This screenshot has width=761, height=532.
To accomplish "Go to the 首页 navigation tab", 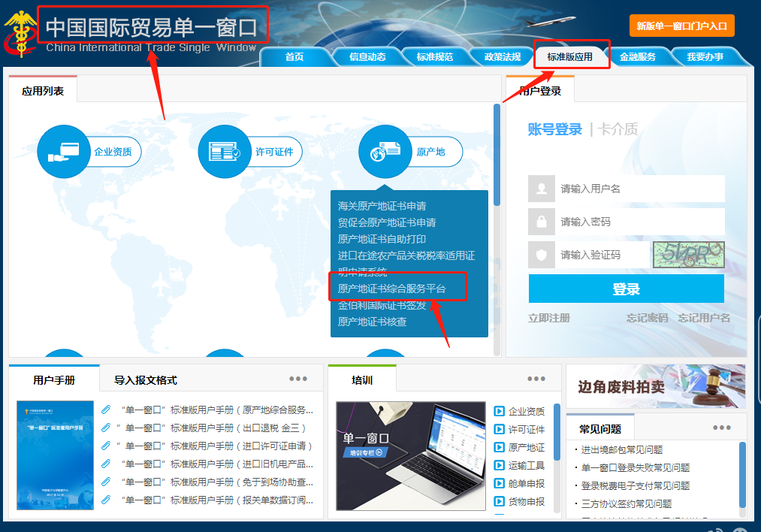I will coord(294,57).
